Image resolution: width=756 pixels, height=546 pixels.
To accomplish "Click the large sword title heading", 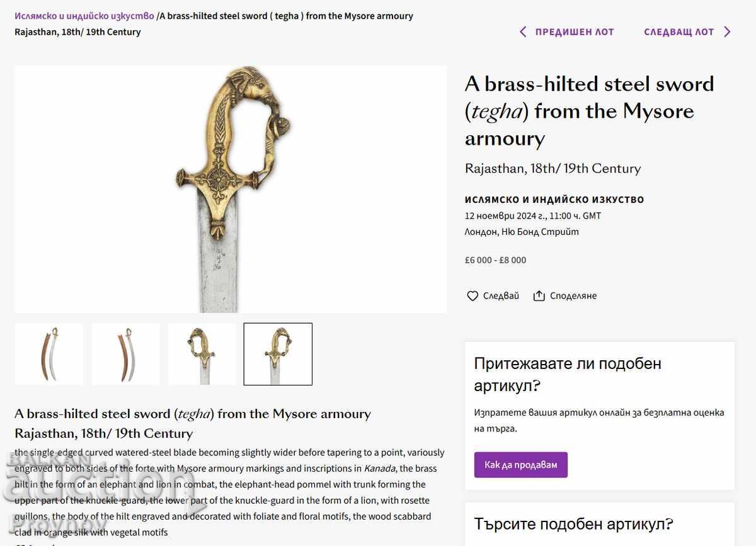I will (589, 111).
